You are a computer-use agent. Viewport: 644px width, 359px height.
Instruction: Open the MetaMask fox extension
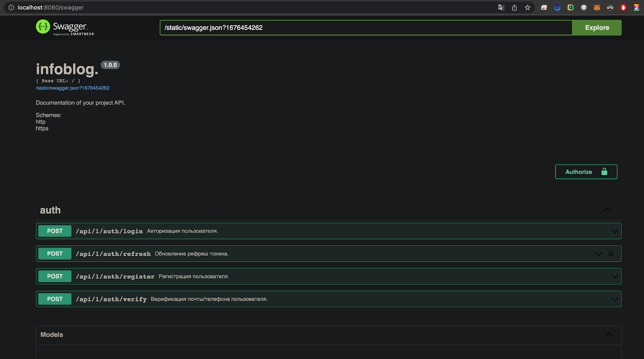coord(597,8)
